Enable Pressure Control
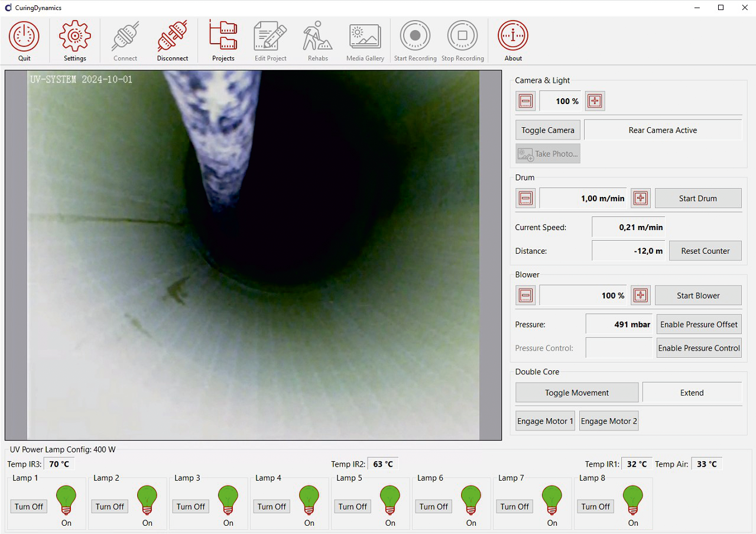This screenshot has width=756, height=534. (699, 348)
